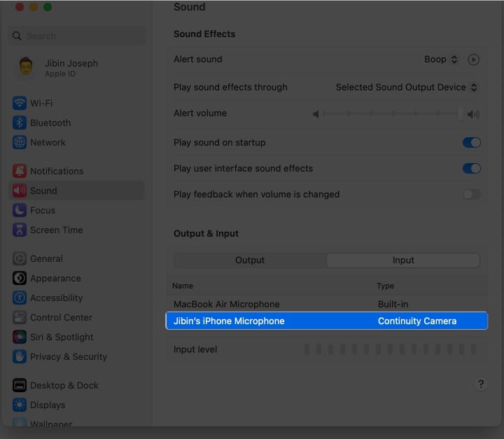Click the green zoom window button
The height and width of the screenshot is (439, 504).
coord(48,7)
